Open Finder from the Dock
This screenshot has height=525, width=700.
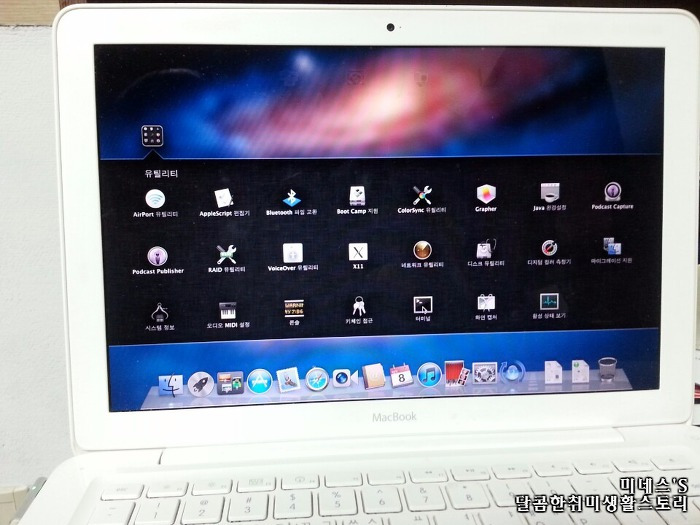(171, 385)
